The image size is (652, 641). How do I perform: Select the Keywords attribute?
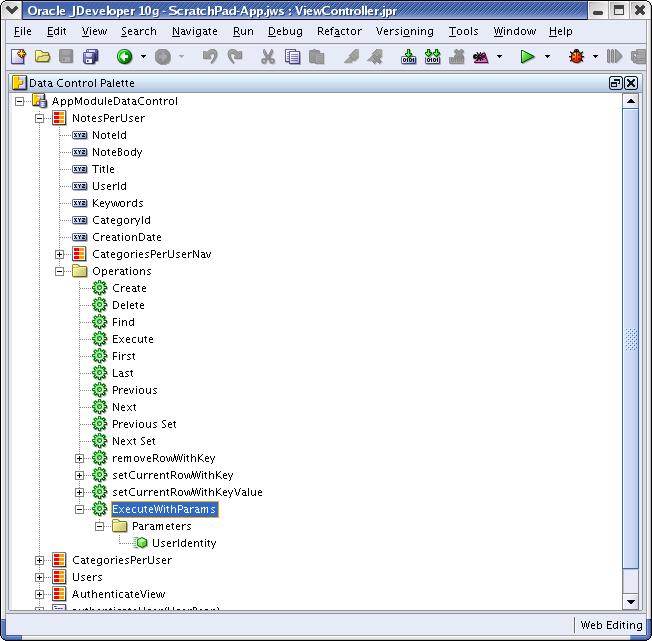click(x=118, y=203)
